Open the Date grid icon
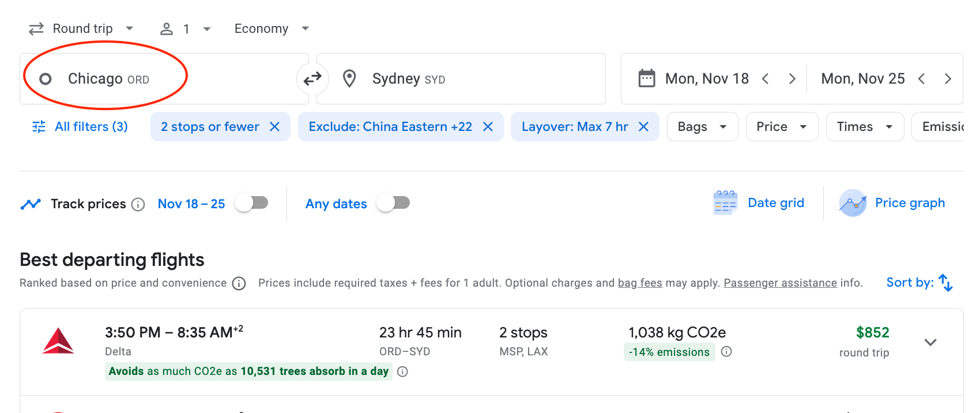980x413 pixels. pyautogui.click(x=725, y=203)
